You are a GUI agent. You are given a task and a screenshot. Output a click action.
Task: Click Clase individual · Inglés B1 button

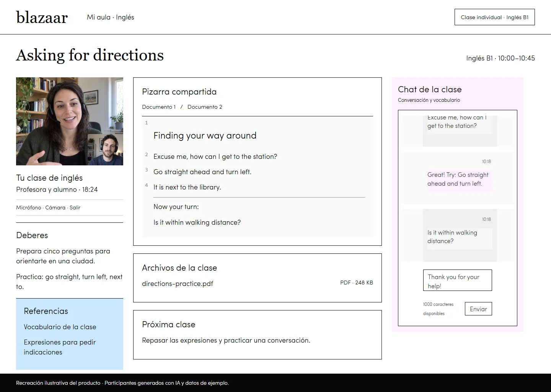pyautogui.click(x=494, y=17)
